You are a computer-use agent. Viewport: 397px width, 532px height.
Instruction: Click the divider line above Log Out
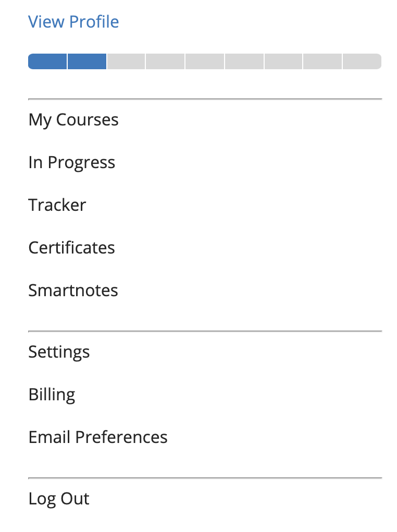(205, 478)
